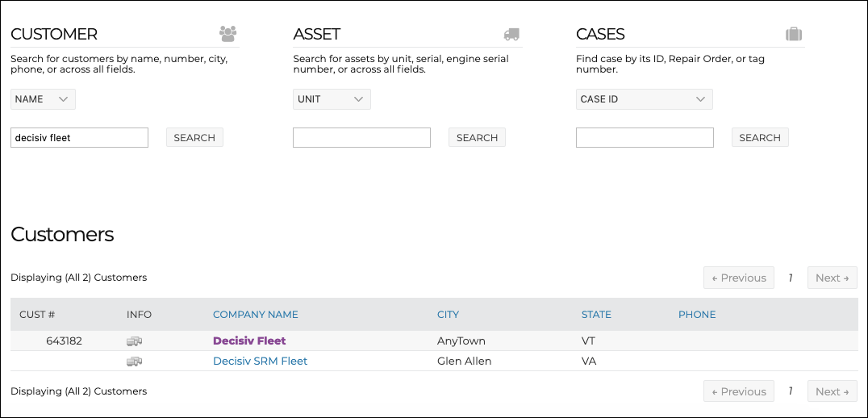Sort table by STATE column
Screen dimensions: 868x418
click(596, 315)
